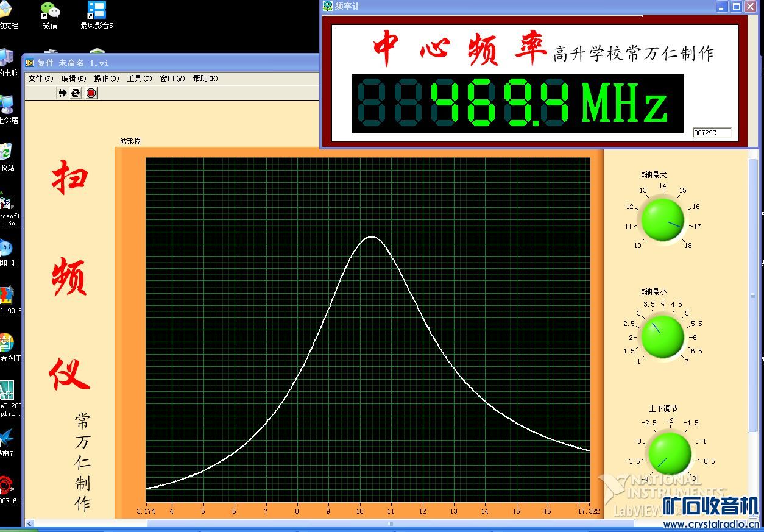Click the scrollbar left arrow at bottom
Viewport: 764px width, 532px height.
(x=30, y=523)
